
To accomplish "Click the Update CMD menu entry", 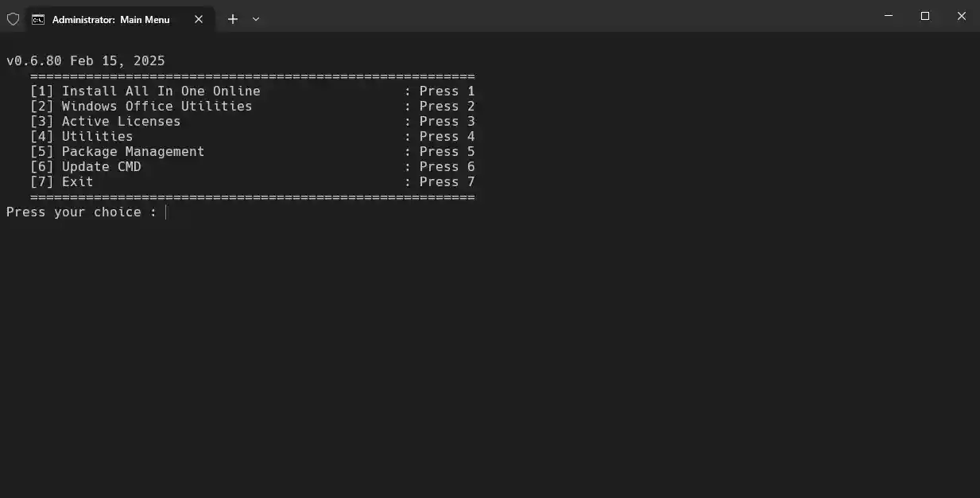I will click(101, 166).
